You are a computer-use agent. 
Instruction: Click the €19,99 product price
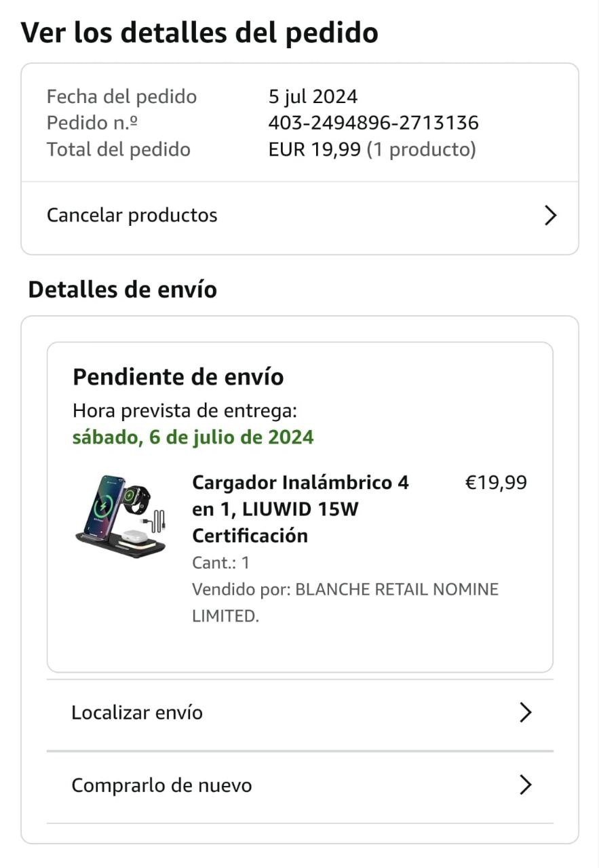point(496,483)
